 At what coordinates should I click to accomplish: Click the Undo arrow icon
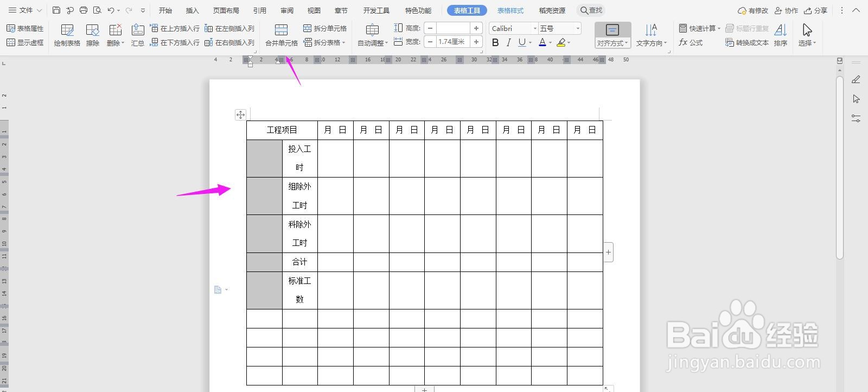click(x=111, y=10)
